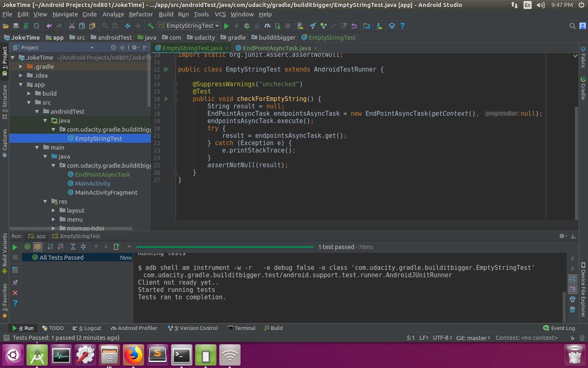588x368 pixels.
Task: Select All Tests Passed result row
Action: coord(77,258)
